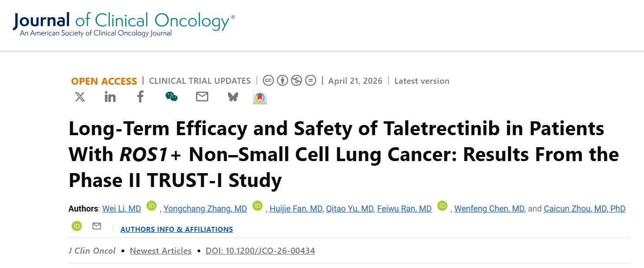The image size is (644, 268).
Task: Click the email share icon below Open Access
Action: point(202,97)
